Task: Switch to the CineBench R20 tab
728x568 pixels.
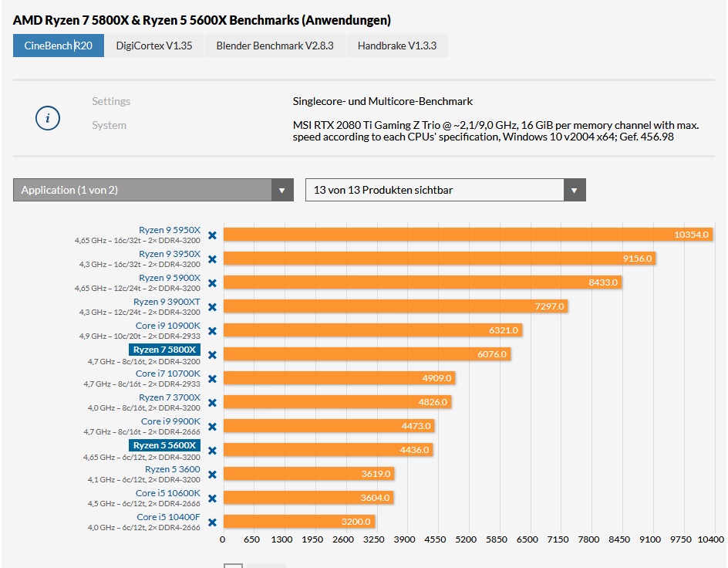Action: coord(59,46)
